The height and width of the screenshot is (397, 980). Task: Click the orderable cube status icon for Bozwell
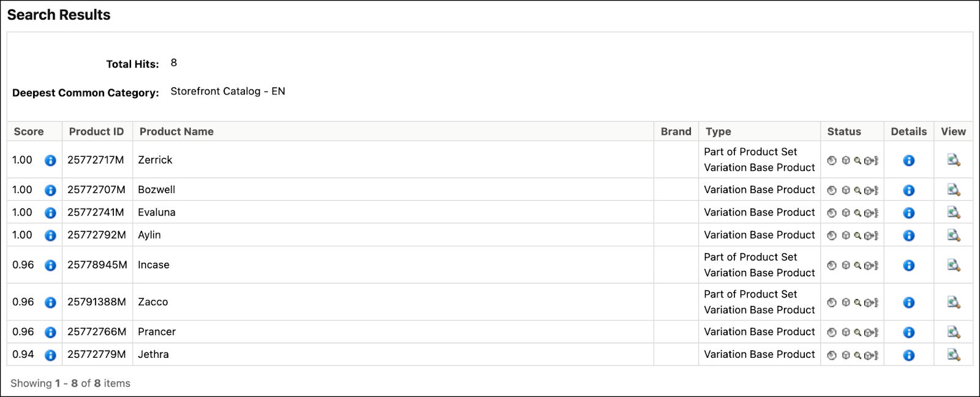[x=844, y=189]
